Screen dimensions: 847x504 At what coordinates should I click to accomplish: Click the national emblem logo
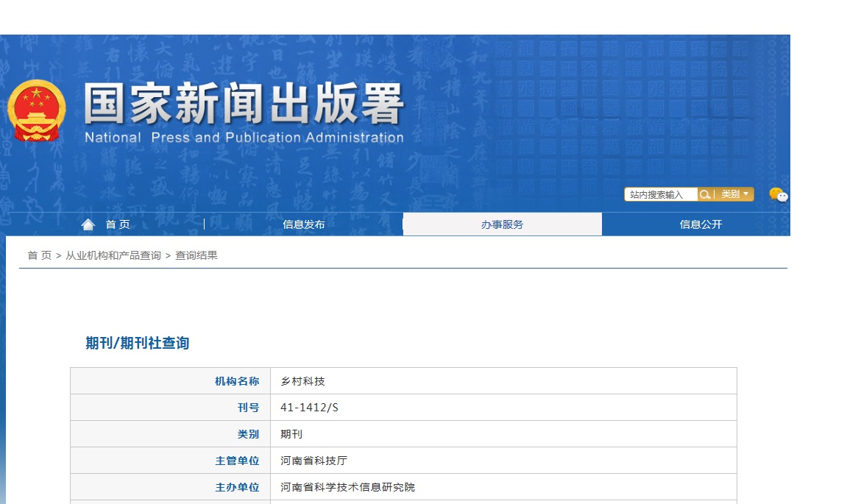pos(36,107)
